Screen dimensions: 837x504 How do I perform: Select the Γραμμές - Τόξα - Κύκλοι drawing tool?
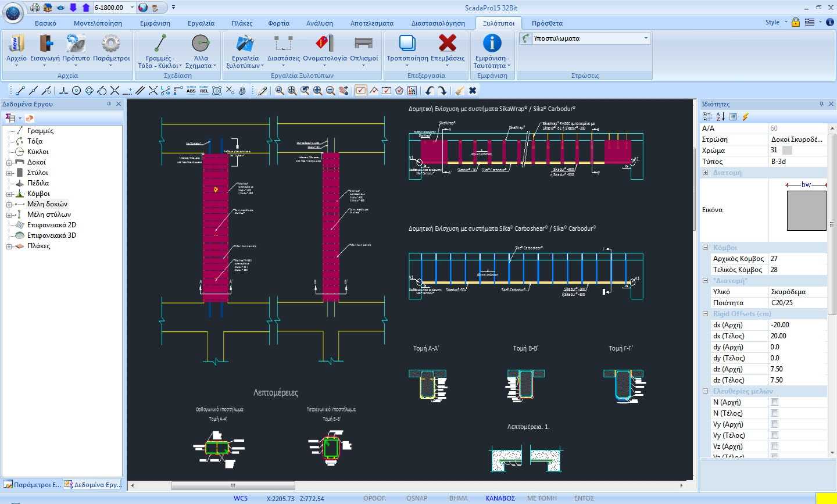[x=160, y=51]
